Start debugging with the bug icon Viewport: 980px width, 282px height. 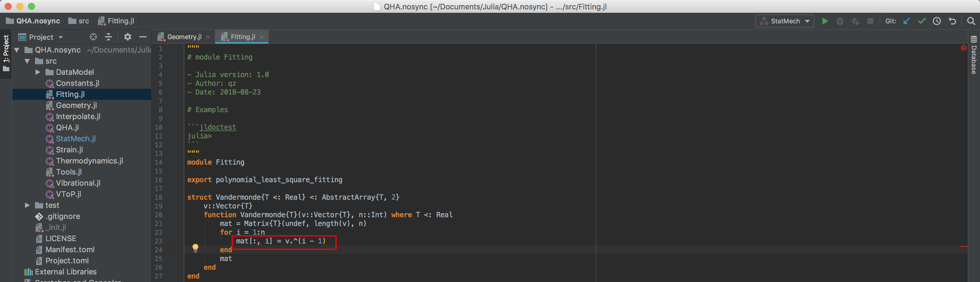click(840, 21)
